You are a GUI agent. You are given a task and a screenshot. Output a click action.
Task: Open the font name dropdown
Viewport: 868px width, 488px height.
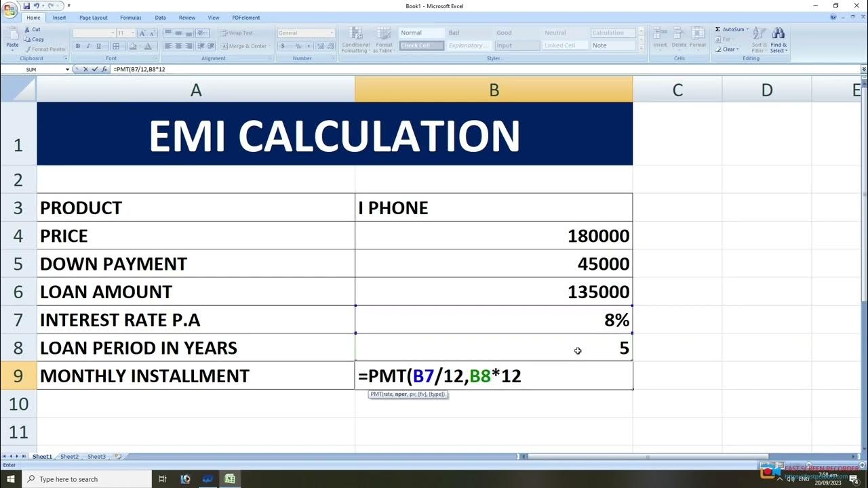tap(112, 33)
